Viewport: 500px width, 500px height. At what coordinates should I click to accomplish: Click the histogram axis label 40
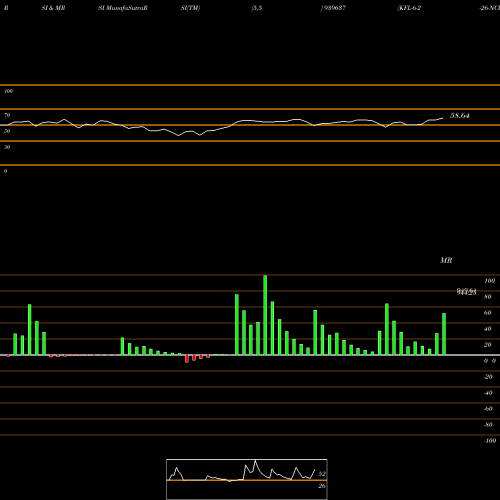point(488,329)
